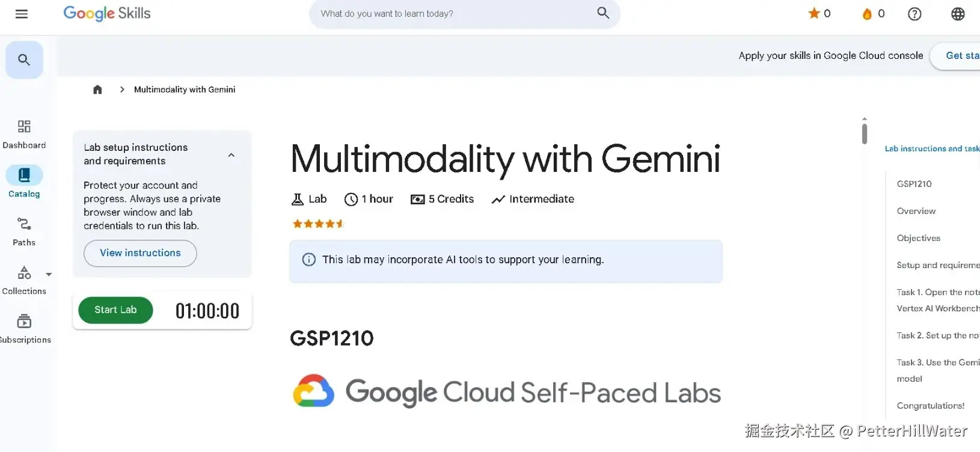Check your streak flame counter
The width and height of the screenshot is (980, 452).
[x=872, y=13]
